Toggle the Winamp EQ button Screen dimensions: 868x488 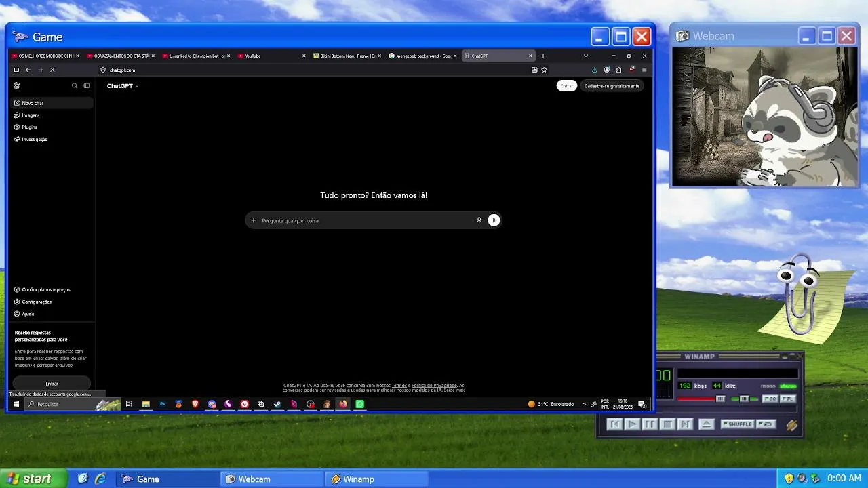point(770,399)
